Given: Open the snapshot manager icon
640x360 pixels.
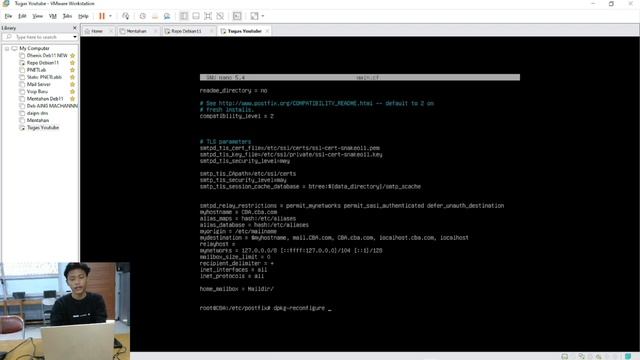Looking at the screenshot, I should pos(167,16).
